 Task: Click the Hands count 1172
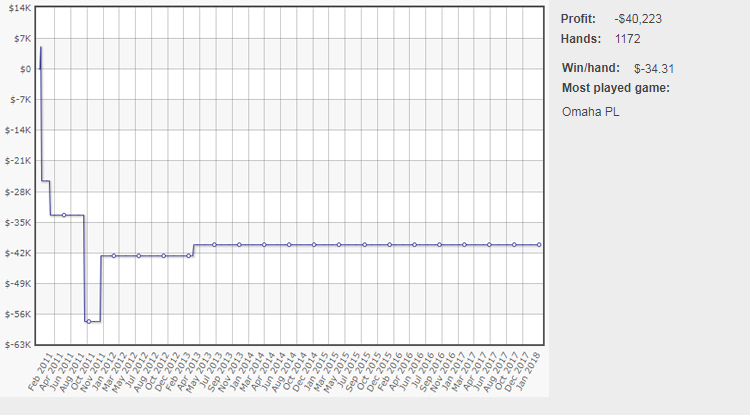(628, 39)
